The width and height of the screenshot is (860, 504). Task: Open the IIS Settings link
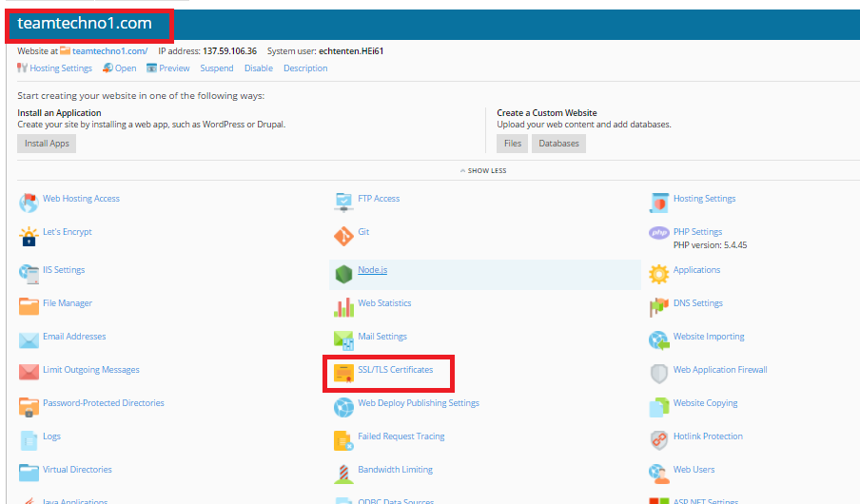pos(64,270)
